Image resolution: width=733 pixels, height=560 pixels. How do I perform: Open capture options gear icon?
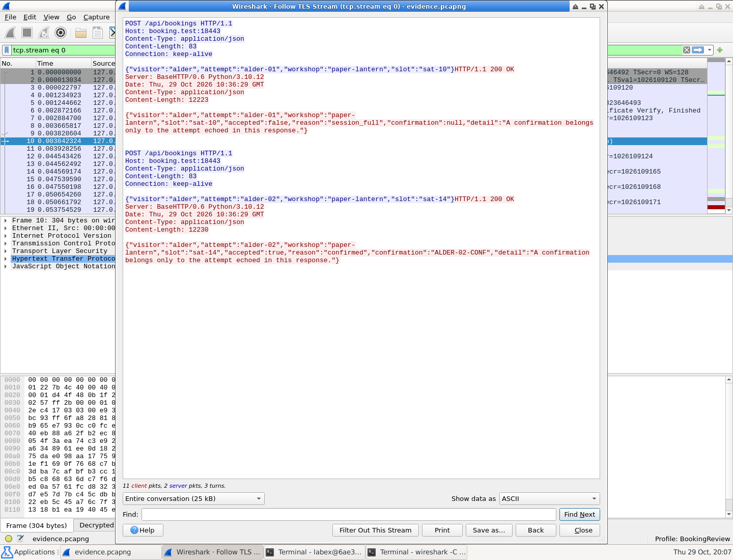61,33
